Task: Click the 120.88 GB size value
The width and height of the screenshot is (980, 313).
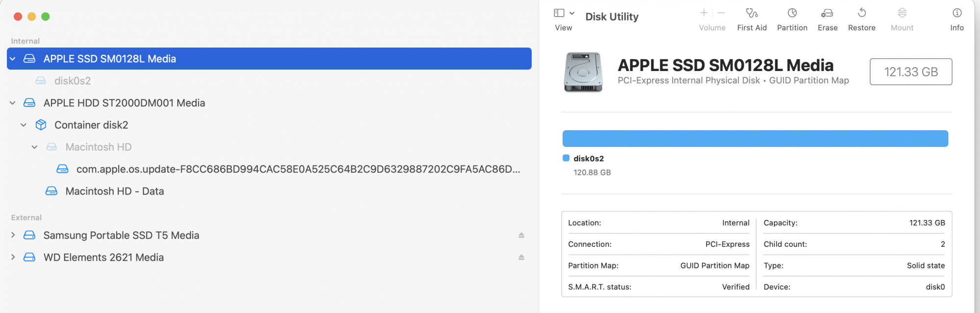Action: click(592, 172)
